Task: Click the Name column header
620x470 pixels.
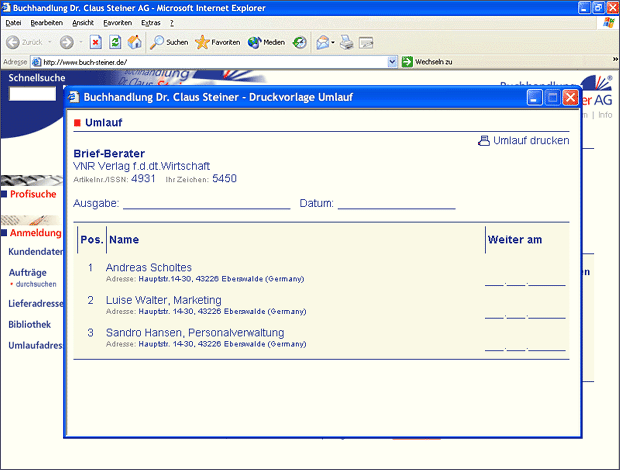Action: (124, 240)
